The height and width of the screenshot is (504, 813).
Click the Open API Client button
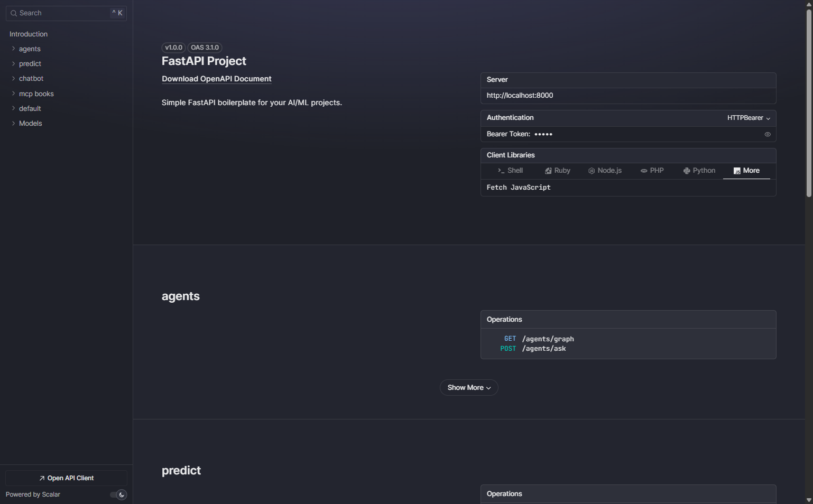pos(66,478)
